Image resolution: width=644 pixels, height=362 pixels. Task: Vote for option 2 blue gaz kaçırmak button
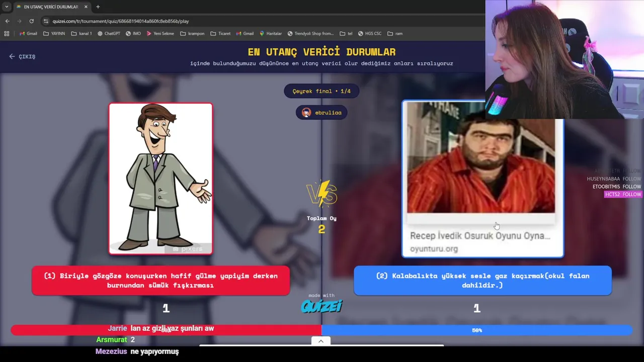[482, 281]
